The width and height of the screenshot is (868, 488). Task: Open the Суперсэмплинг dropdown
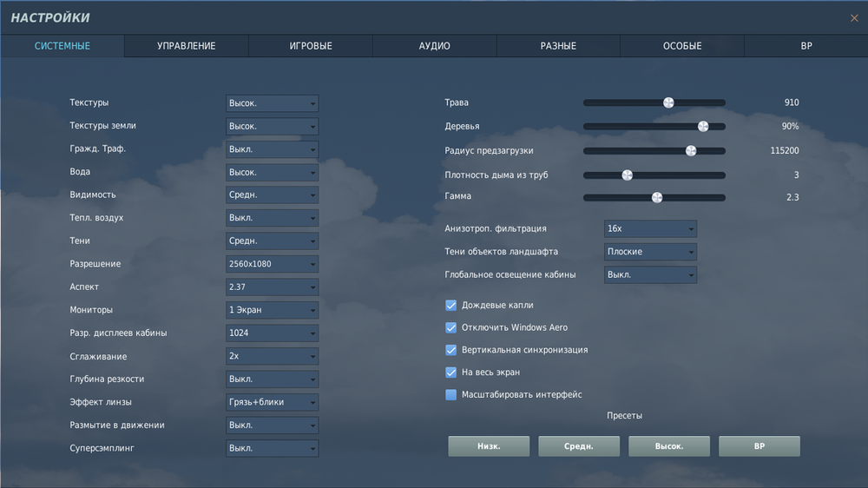[272, 448]
